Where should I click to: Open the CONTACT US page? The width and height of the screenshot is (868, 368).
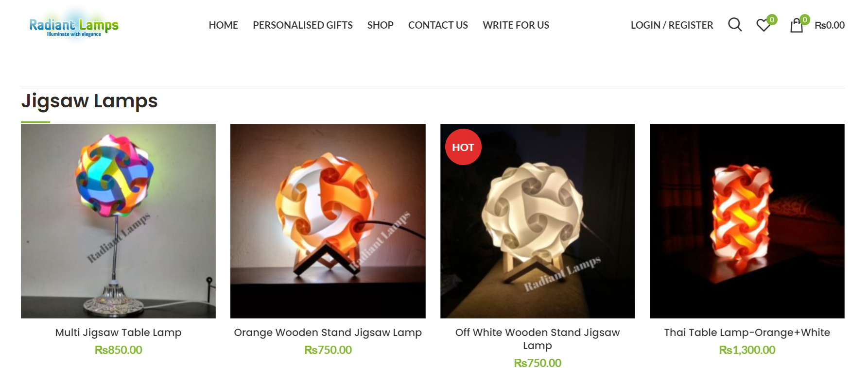click(x=438, y=25)
